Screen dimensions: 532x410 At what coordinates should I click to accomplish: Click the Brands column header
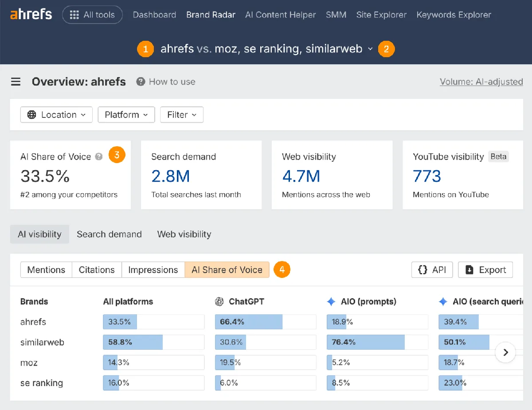pyautogui.click(x=34, y=301)
